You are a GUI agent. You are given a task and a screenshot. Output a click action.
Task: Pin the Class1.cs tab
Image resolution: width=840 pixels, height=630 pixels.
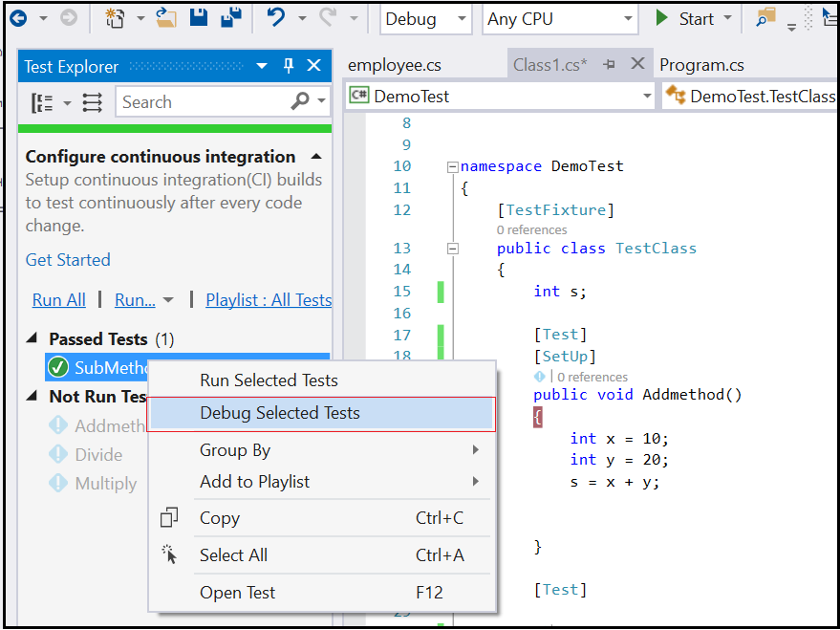tap(610, 65)
